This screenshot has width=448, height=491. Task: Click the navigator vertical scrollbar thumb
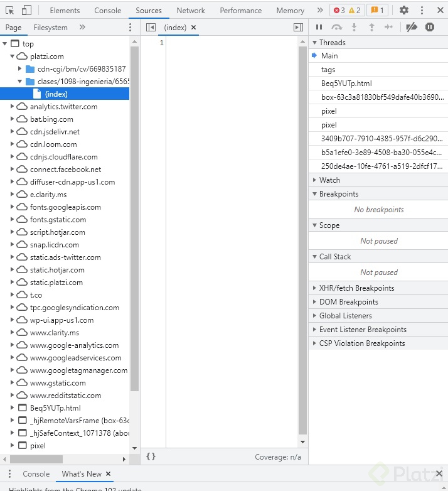point(134,219)
